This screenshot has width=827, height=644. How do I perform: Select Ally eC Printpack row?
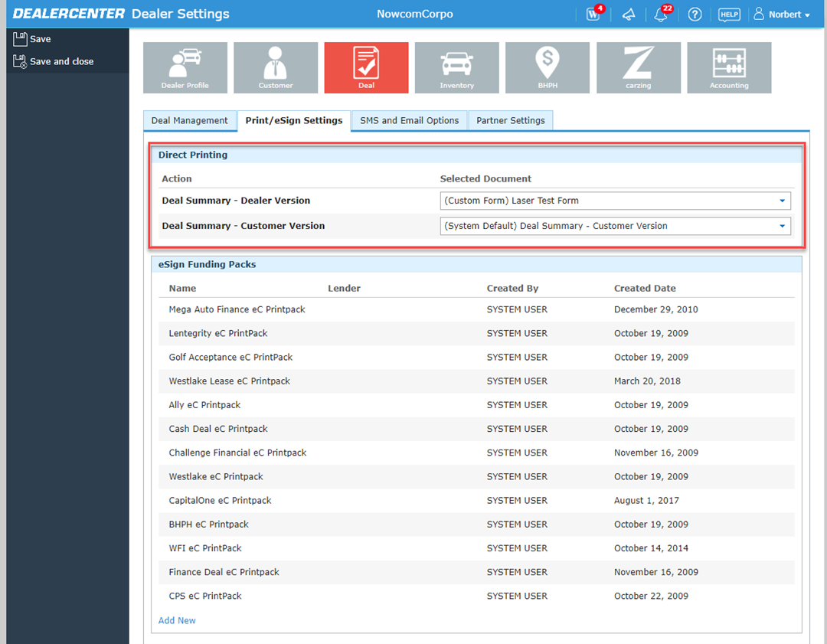(476, 405)
